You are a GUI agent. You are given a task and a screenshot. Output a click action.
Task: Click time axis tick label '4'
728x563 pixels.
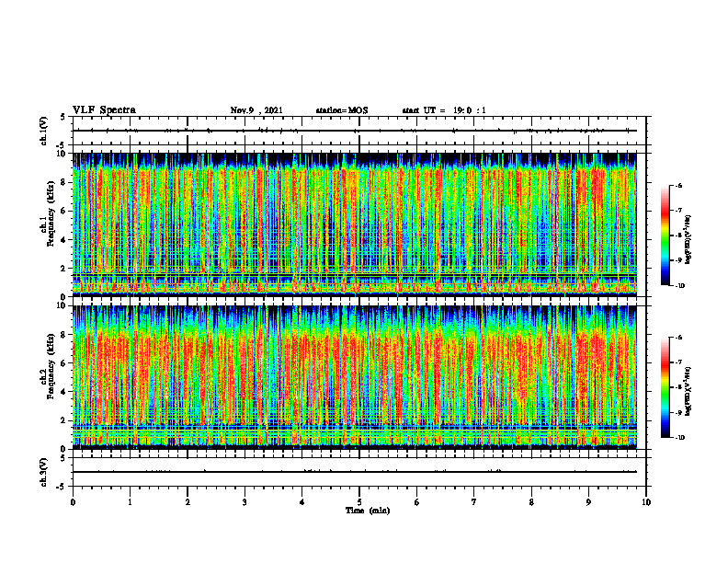(302, 502)
